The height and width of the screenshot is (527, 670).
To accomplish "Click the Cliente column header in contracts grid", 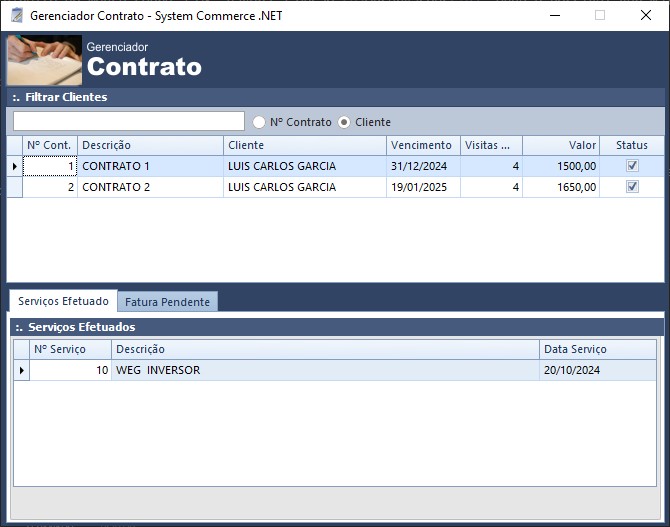I will [x=305, y=145].
